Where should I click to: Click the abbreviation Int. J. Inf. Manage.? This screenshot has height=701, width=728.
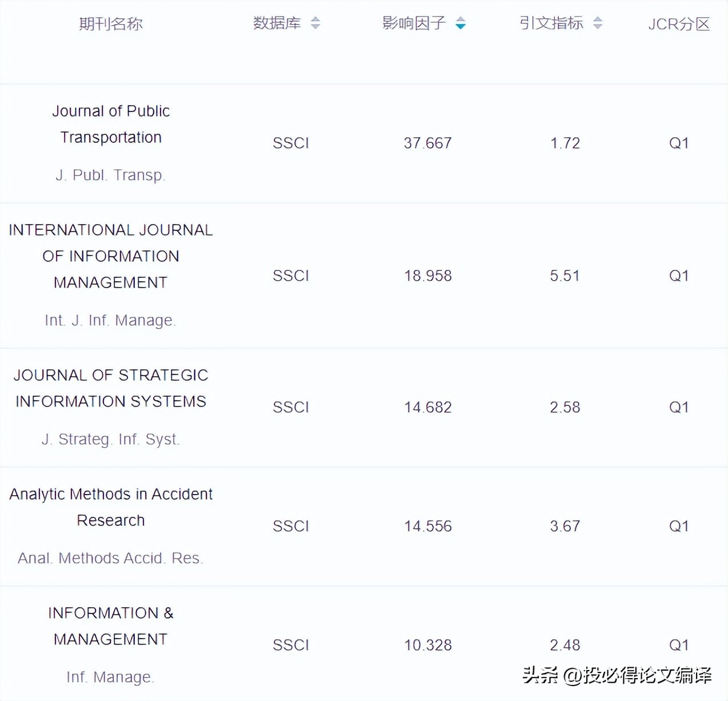pyautogui.click(x=110, y=320)
